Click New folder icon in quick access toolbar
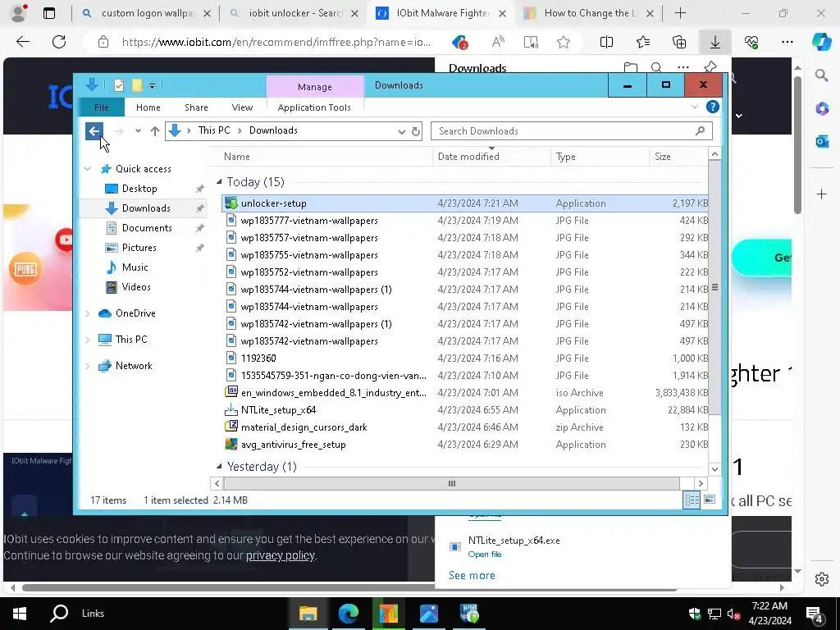Screen dimensions: 840x630 137,85
